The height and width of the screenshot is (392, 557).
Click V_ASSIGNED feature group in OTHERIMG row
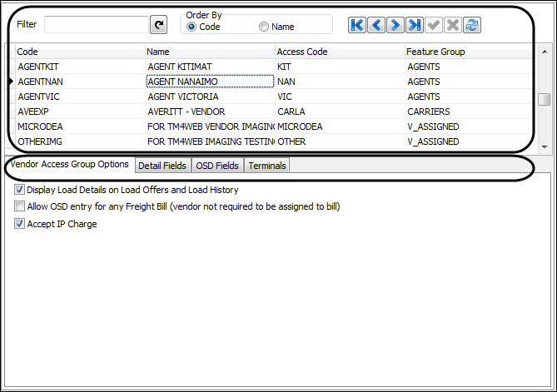469,141
